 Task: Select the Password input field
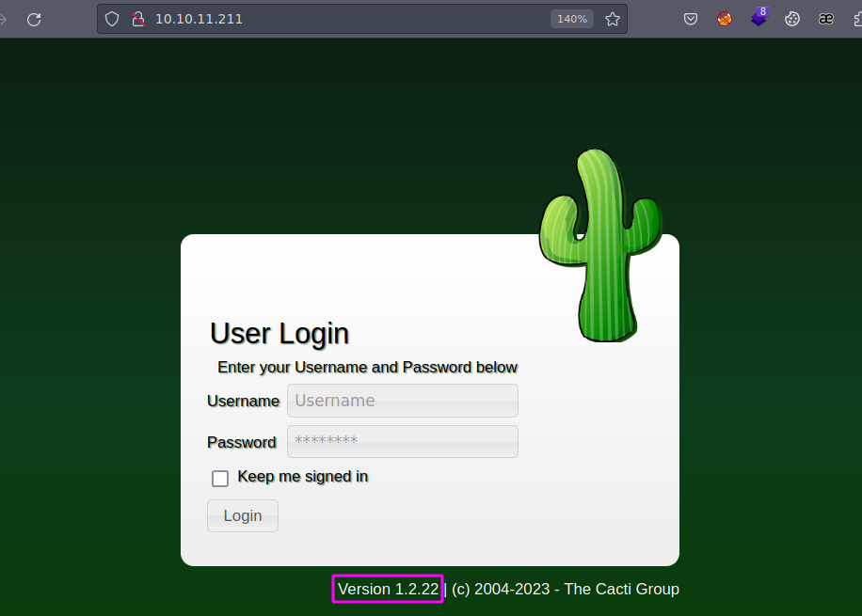pyautogui.click(x=403, y=441)
